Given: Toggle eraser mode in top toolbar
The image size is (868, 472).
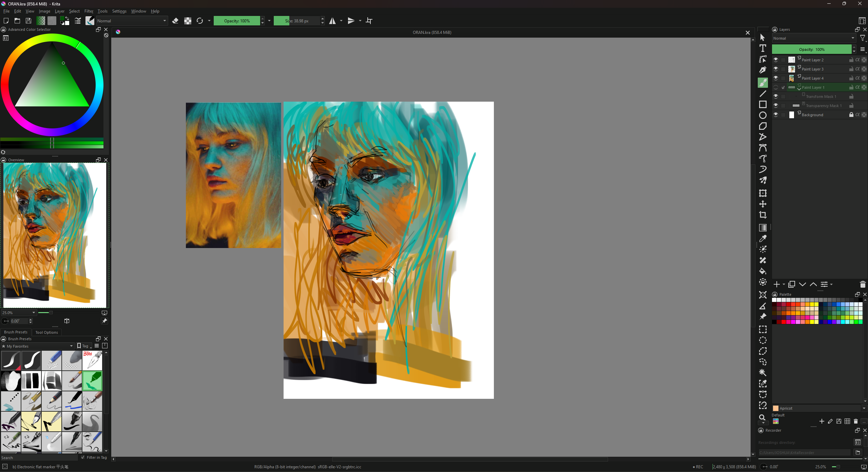Looking at the screenshot, I should click(175, 21).
